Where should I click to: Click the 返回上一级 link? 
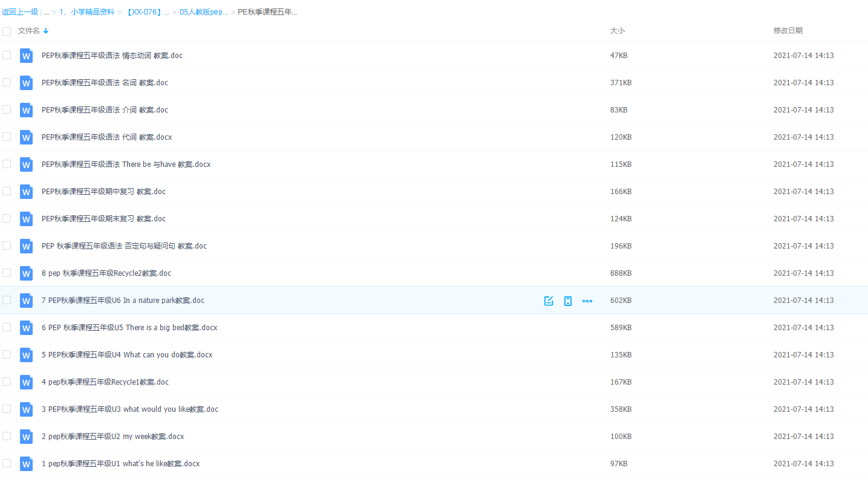coord(20,12)
